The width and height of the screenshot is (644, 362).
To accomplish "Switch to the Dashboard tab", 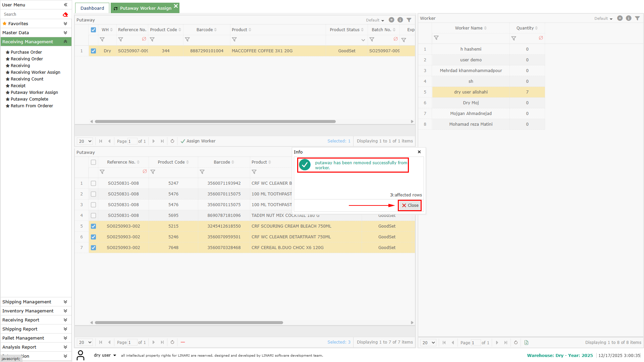I will pos(92,8).
